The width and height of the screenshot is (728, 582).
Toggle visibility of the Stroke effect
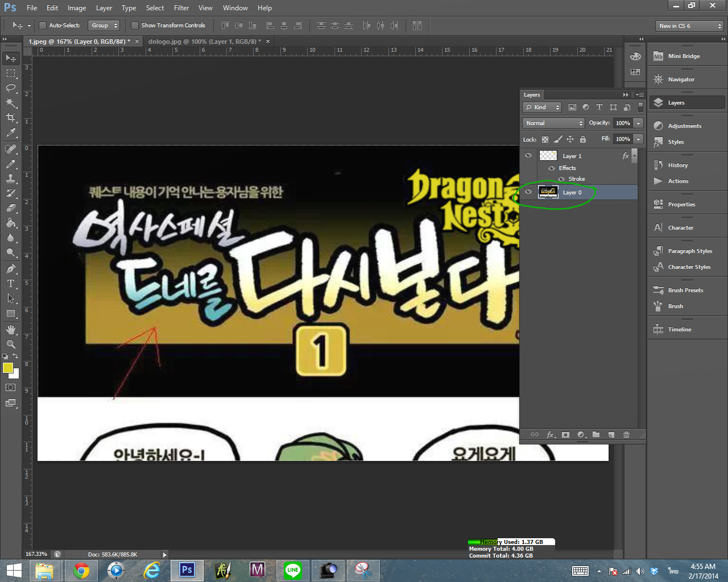coord(561,179)
